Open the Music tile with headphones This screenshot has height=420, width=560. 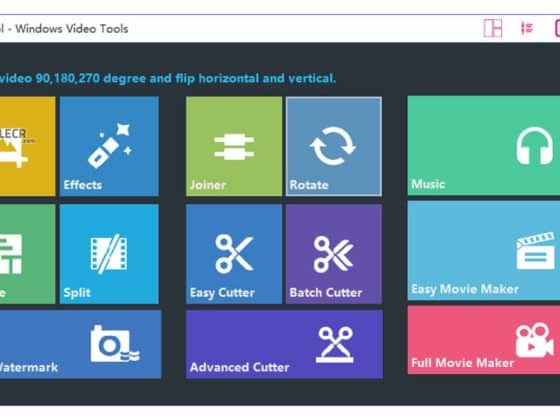484,145
